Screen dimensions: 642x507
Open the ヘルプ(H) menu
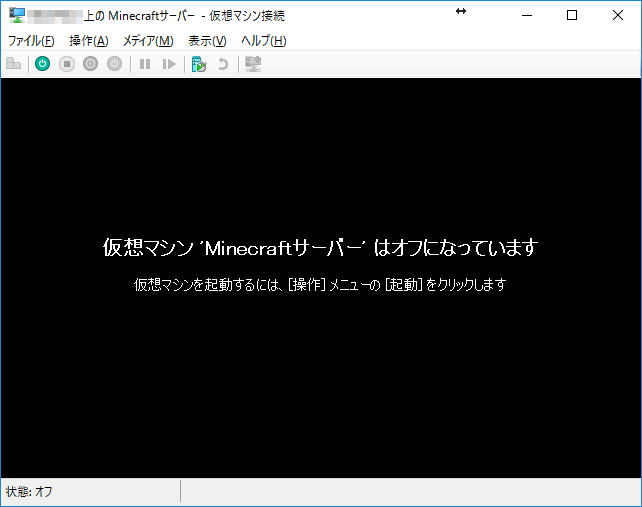[x=264, y=41]
